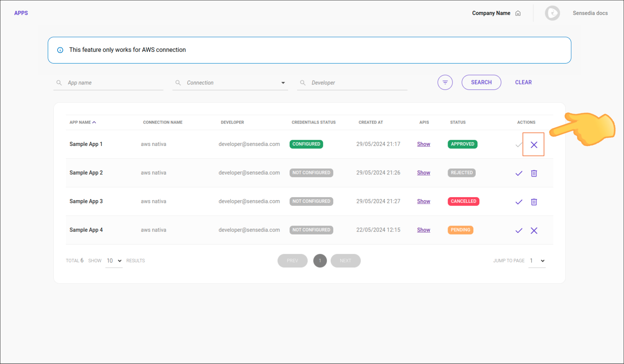Approve Sample App 2 with the checkmark icon
The image size is (624, 364).
pyautogui.click(x=519, y=173)
